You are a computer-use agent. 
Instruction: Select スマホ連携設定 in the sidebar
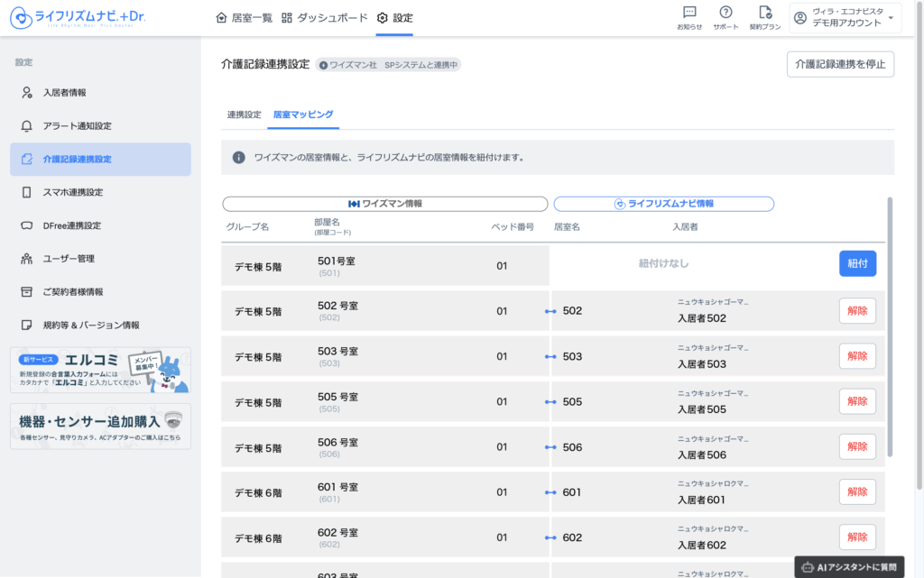[72, 192]
